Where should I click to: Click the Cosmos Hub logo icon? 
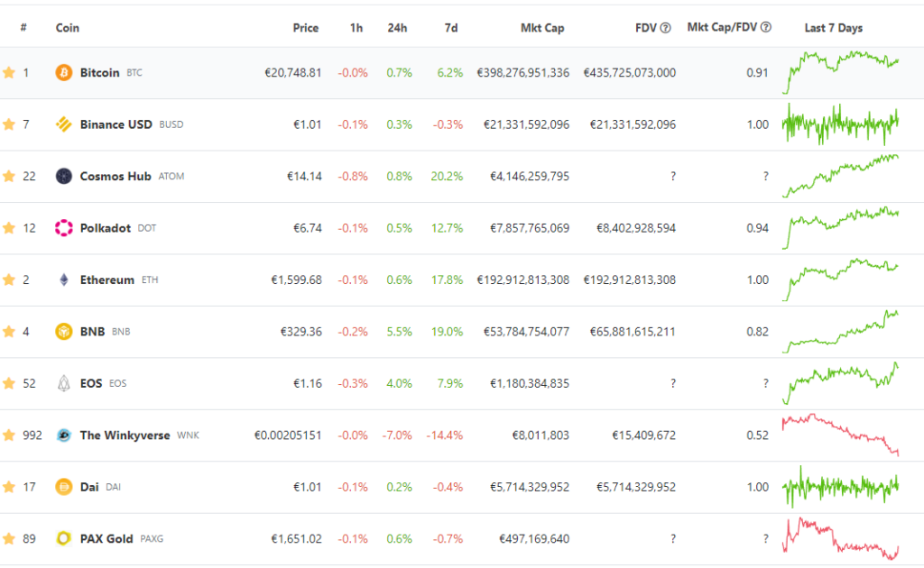click(x=64, y=176)
